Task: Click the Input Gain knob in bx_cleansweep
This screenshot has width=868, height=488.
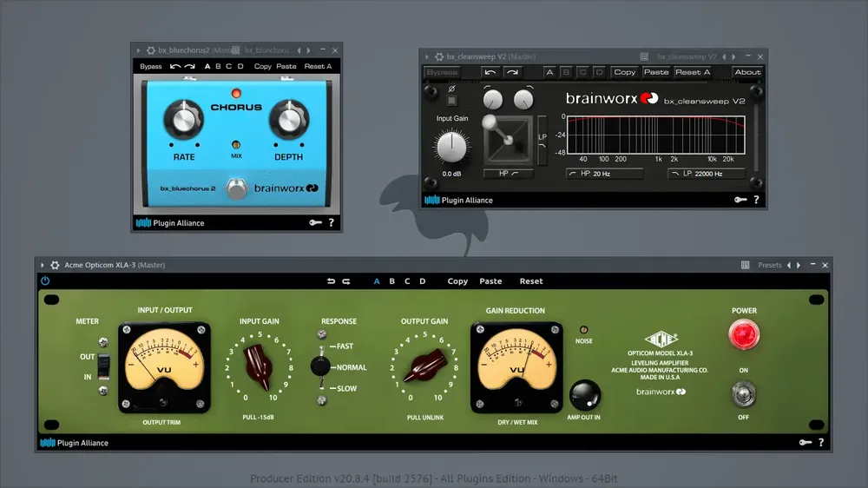Action: tap(451, 146)
